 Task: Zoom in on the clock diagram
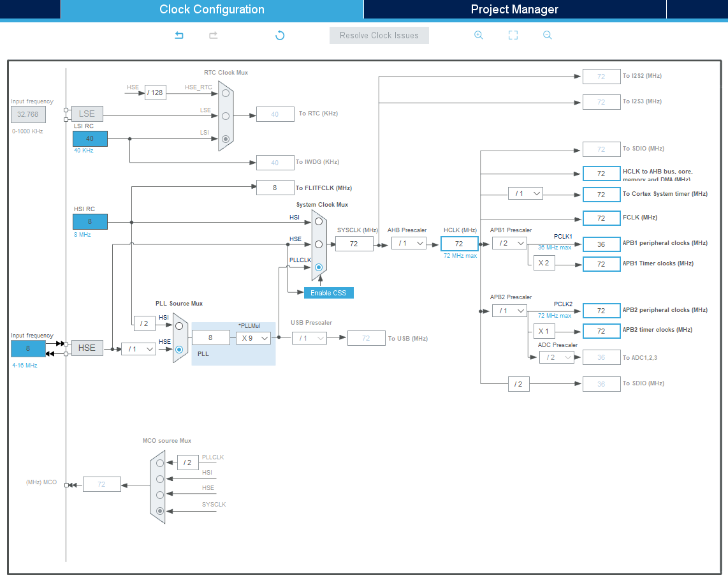coord(478,35)
